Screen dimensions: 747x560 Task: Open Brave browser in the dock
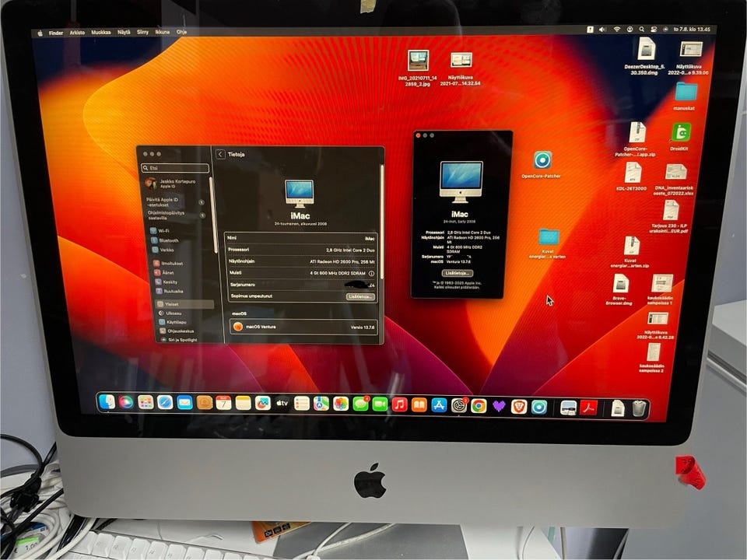click(x=519, y=406)
